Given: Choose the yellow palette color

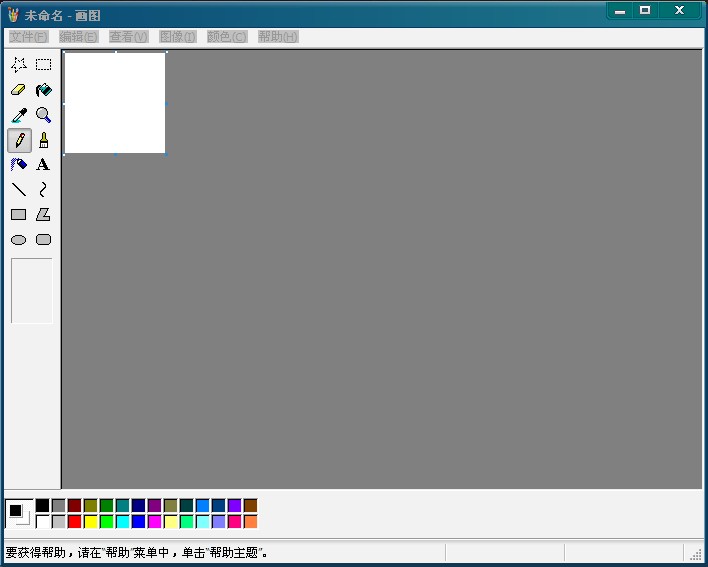Looking at the screenshot, I should tap(91, 522).
